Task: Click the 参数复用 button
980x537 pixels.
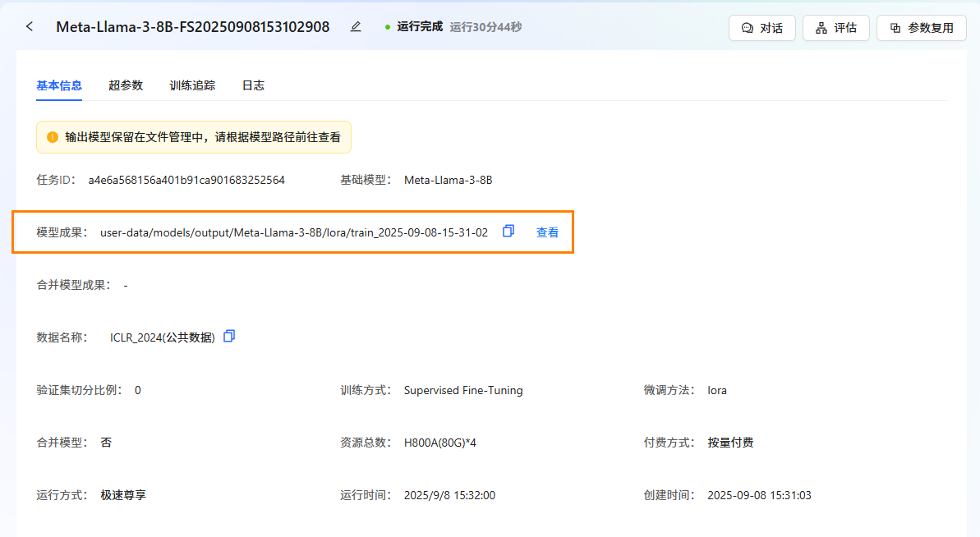Action: [x=922, y=28]
